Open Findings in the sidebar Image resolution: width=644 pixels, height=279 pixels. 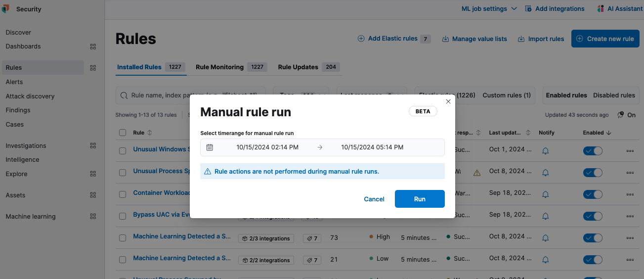pos(18,110)
